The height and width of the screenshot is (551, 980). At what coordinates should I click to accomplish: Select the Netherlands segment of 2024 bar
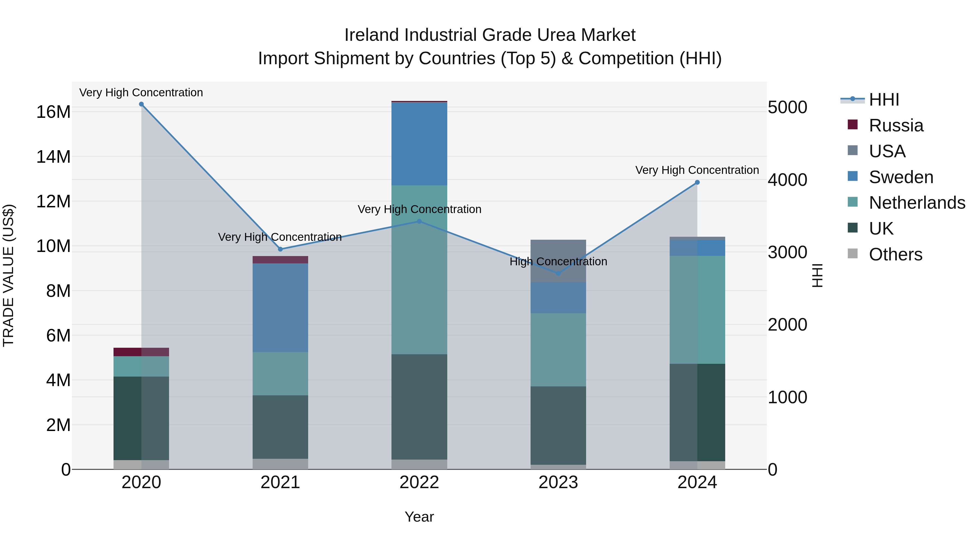(x=697, y=310)
